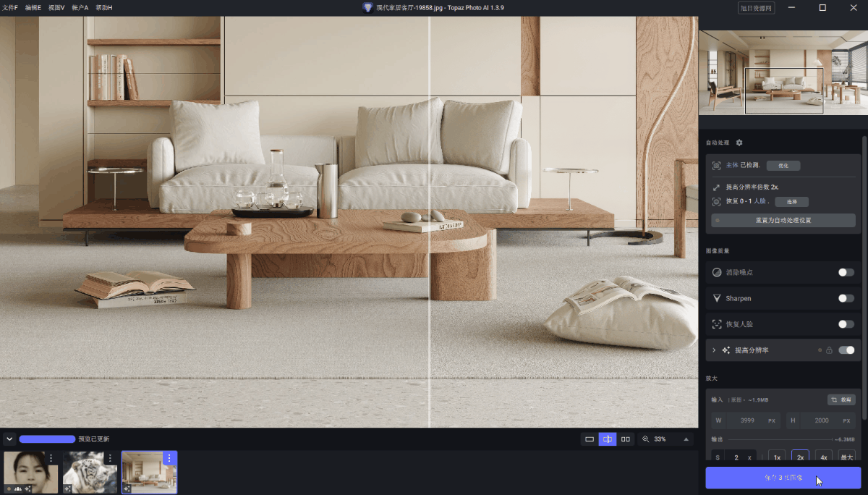Viewport: 868px width, 495px height.
Task: Click the 优化 button next to 主体已检测
Action: pos(783,165)
